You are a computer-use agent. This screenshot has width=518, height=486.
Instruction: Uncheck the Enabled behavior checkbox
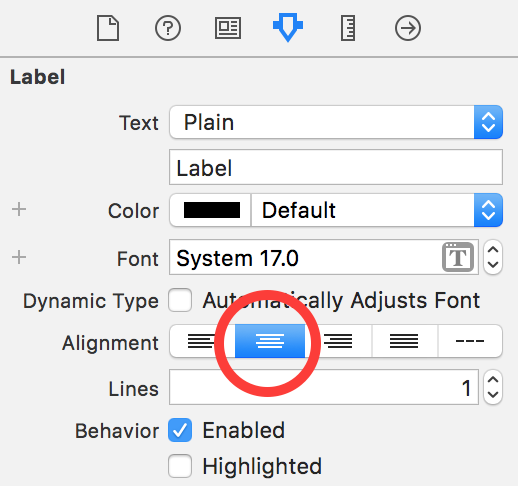tap(180, 430)
